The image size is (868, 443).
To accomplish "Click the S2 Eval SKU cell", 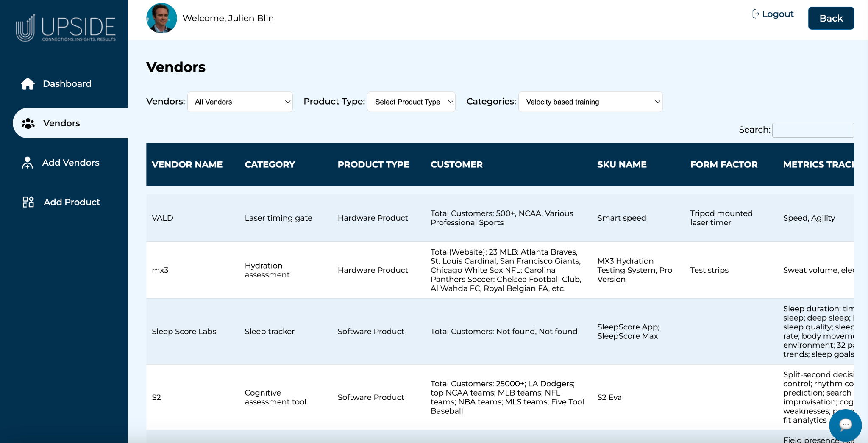I will (610, 397).
